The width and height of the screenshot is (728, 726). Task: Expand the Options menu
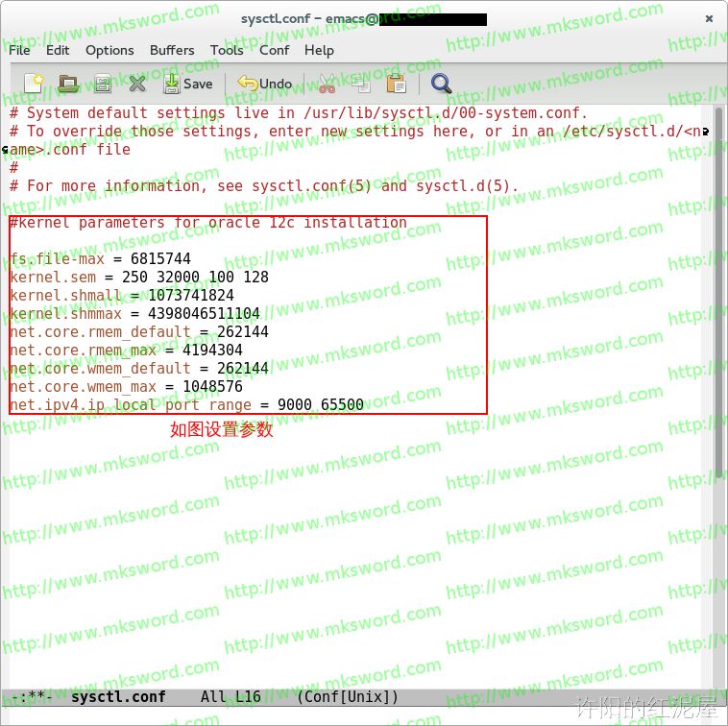tap(109, 50)
